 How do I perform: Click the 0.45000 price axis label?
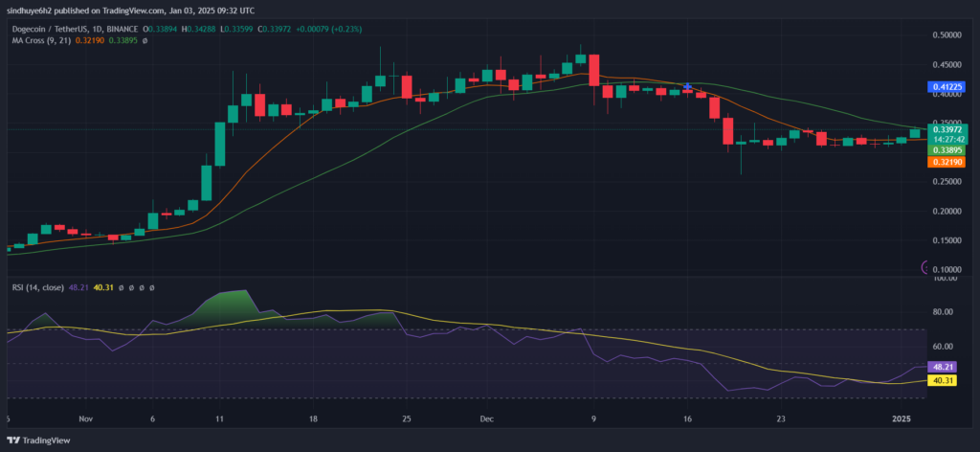947,64
